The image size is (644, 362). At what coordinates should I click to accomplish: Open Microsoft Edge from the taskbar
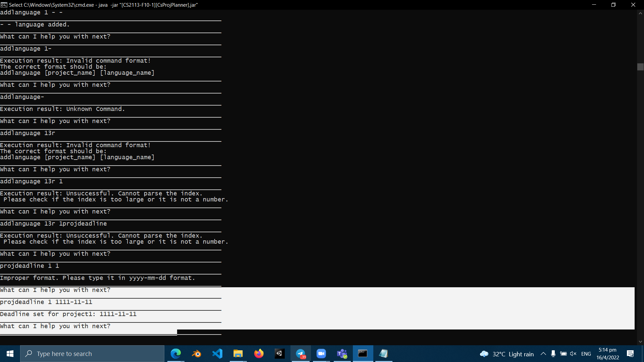pyautogui.click(x=175, y=354)
